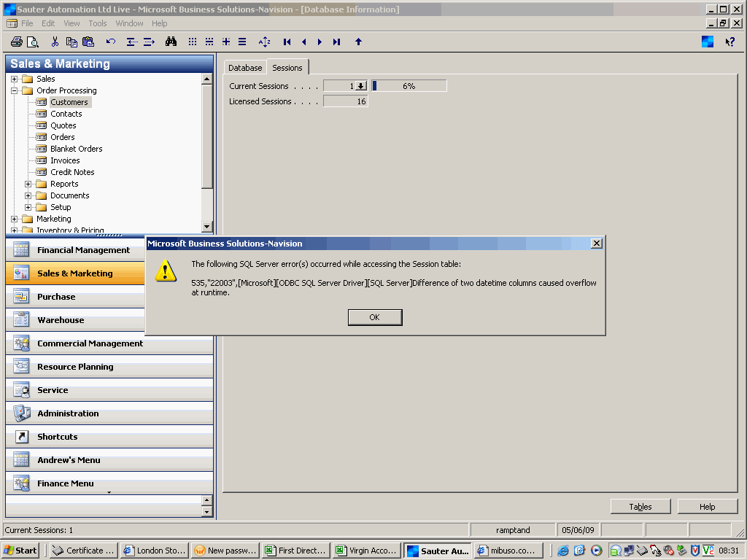Select Credit Notes in the tree
Image resolution: width=747 pixels, height=560 pixels.
(72, 172)
